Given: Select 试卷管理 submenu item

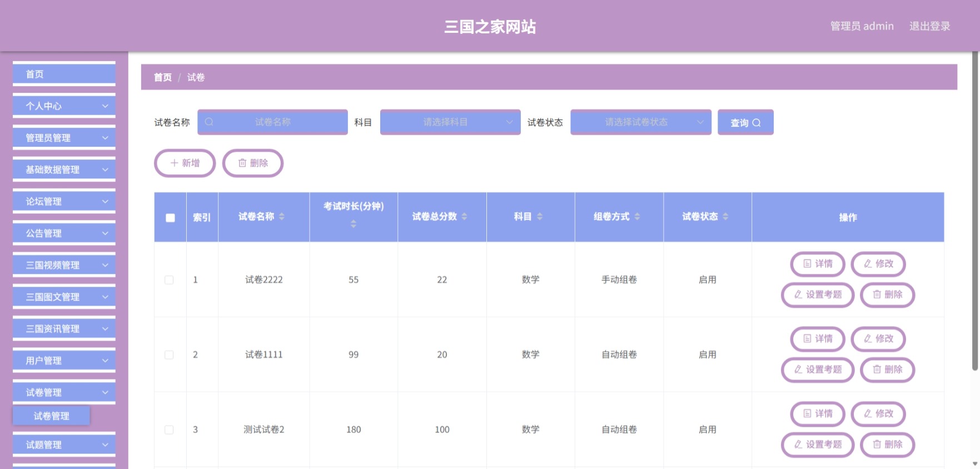Looking at the screenshot, I should click(x=51, y=416).
